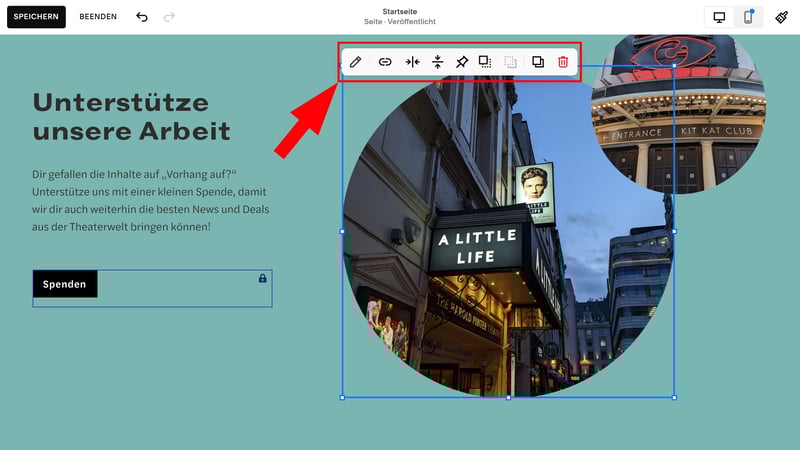Screen dimensions: 800x450
Task: Send the image block backward
Action: pyautogui.click(x=510, y=62)
